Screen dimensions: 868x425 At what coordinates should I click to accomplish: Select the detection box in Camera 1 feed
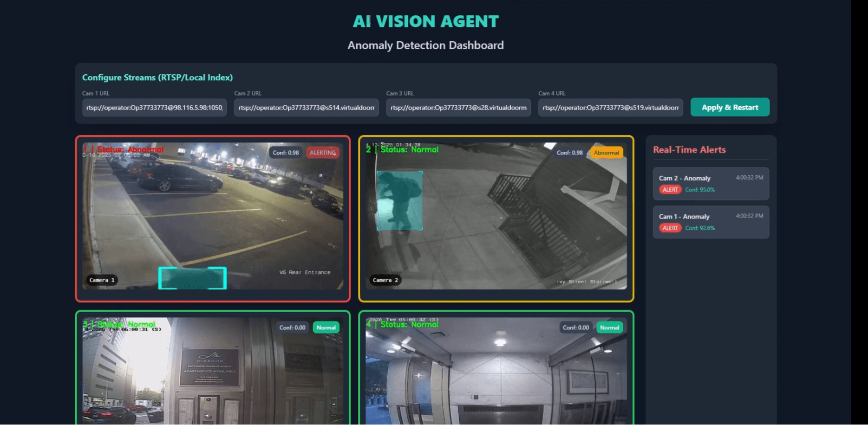[192, 278]
